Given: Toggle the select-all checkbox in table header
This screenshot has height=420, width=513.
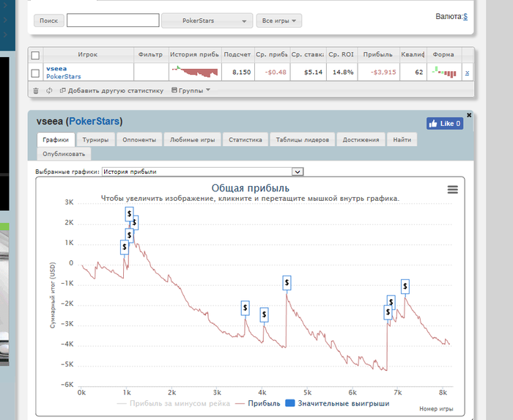Looking at the screenshot, I should pyautogui.click(x=35, y=55).
